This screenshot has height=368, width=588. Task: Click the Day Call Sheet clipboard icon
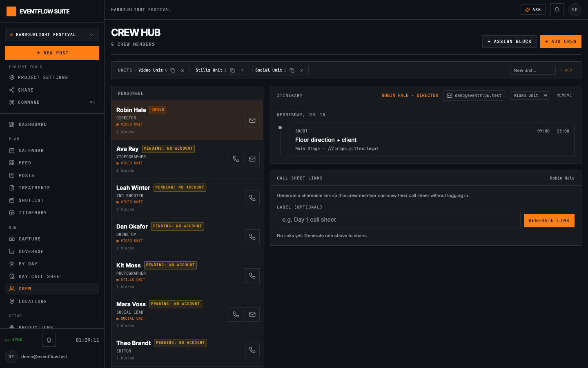[12, 276]
